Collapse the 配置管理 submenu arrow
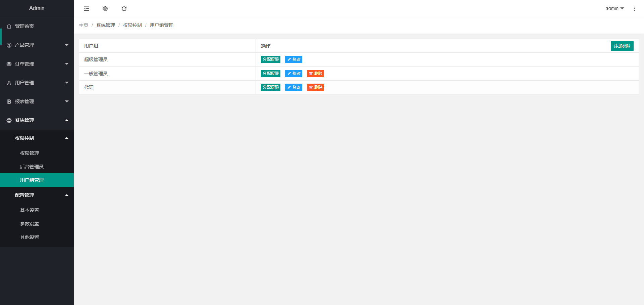This screenshot has width=644, height=305. (67, 195)
